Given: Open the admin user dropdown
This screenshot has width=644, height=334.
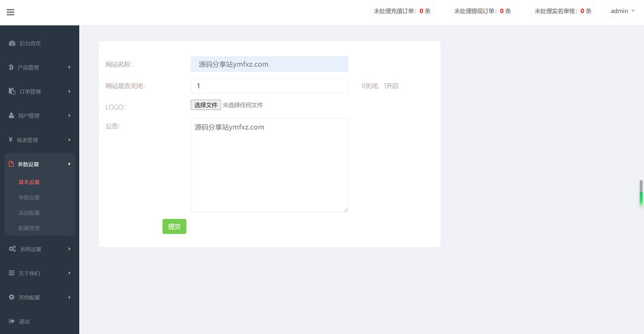Looking at the screenshot, I should click(622, 11).
